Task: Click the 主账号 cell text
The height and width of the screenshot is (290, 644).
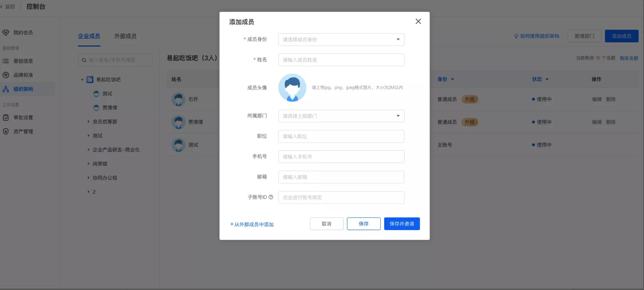Action: point(445,145)
